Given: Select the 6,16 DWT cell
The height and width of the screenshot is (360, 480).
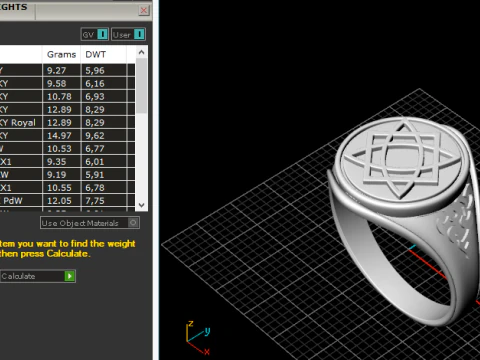Looking at the screenshot, I should click(x=104, y=83).
